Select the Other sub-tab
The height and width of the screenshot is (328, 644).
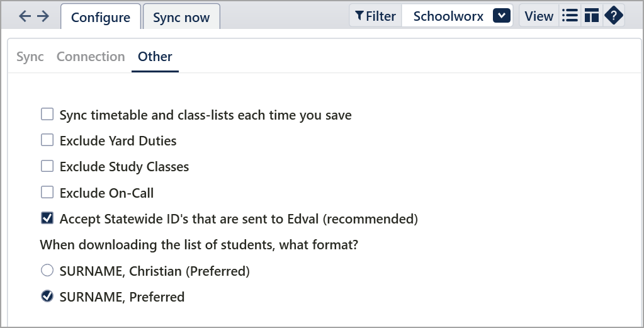point(155,57)
